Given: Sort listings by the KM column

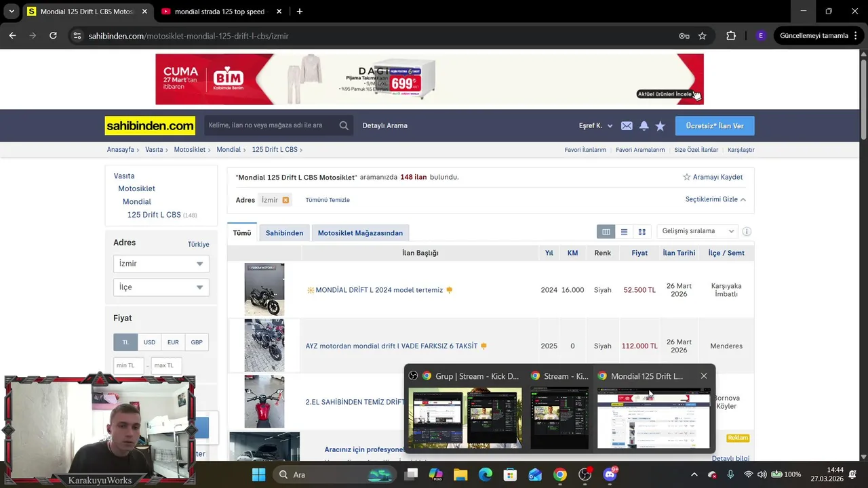Looking at the screenshot, I should click(572, 253).
